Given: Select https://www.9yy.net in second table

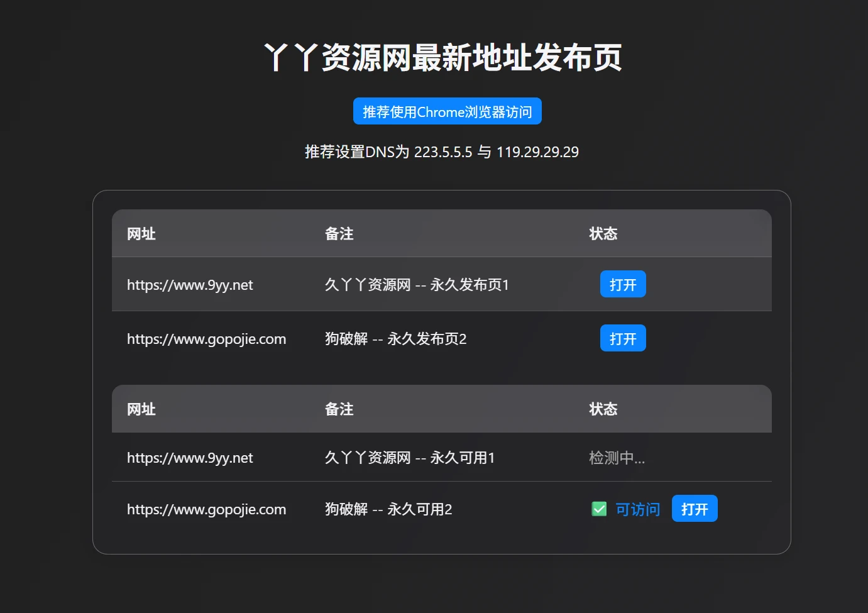Looking at the screenshot, I should pyautogui.click(x=190, y=458).
